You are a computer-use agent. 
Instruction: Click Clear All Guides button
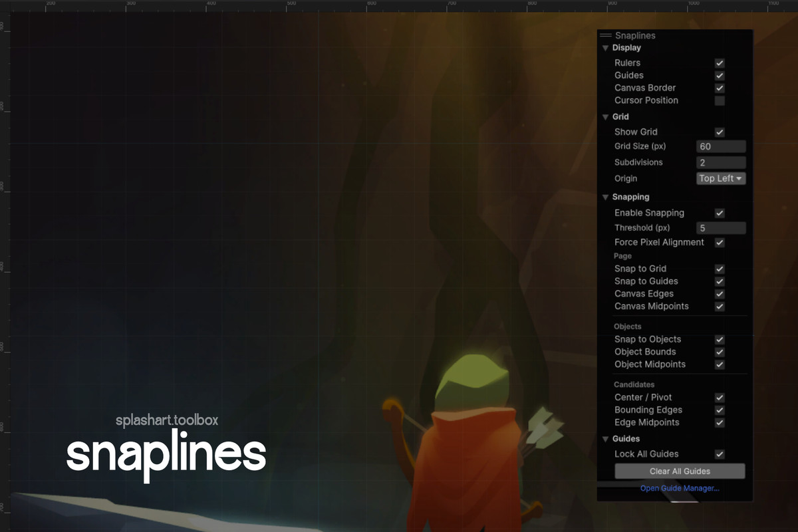pos(680,471)
